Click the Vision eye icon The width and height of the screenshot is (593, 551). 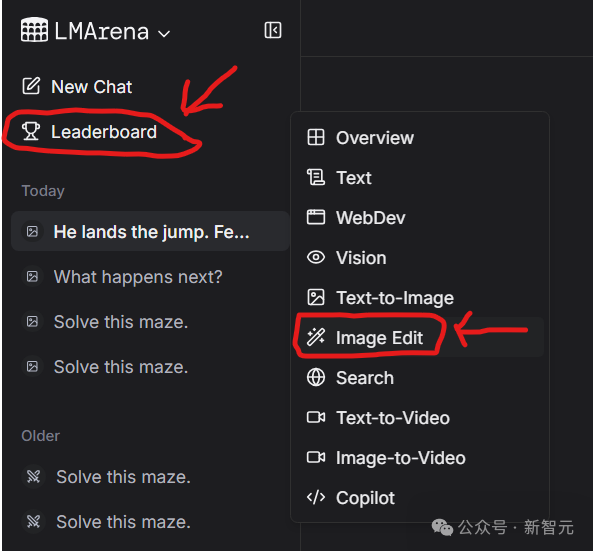coord(316,258)
